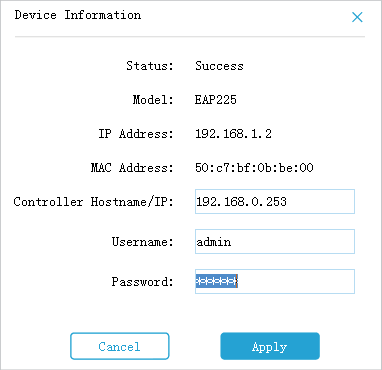Click the Status label
Screen dimensions: 382x370
(150, 65)
